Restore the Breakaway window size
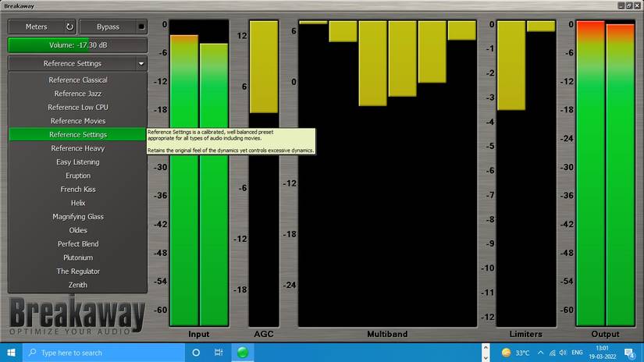The height and width of the screenshot is (362, 644). point(629,5)
